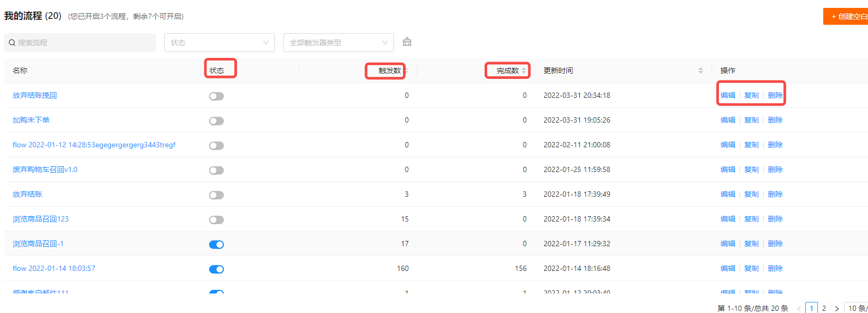The image size is (868, 313).
Task: Open the 加购未下单 flow link
Action: pos(31,120)
